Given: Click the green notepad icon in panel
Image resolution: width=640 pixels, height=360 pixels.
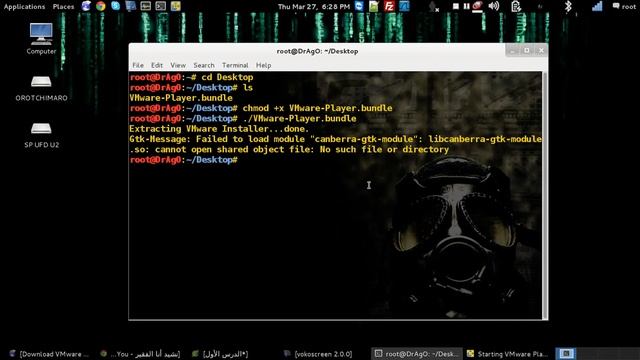Looking at the screenshot, I should 374,6.
